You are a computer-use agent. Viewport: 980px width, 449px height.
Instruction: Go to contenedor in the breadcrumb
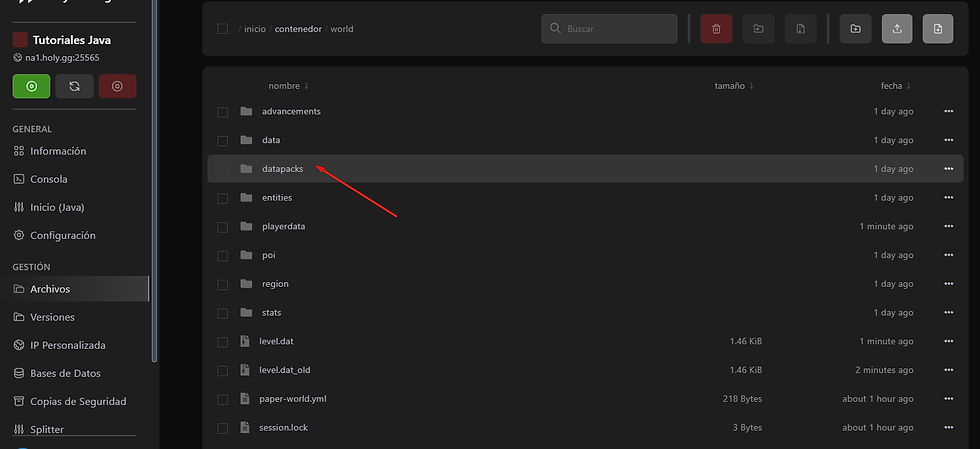pyautogui.click(x=298, y=29)
